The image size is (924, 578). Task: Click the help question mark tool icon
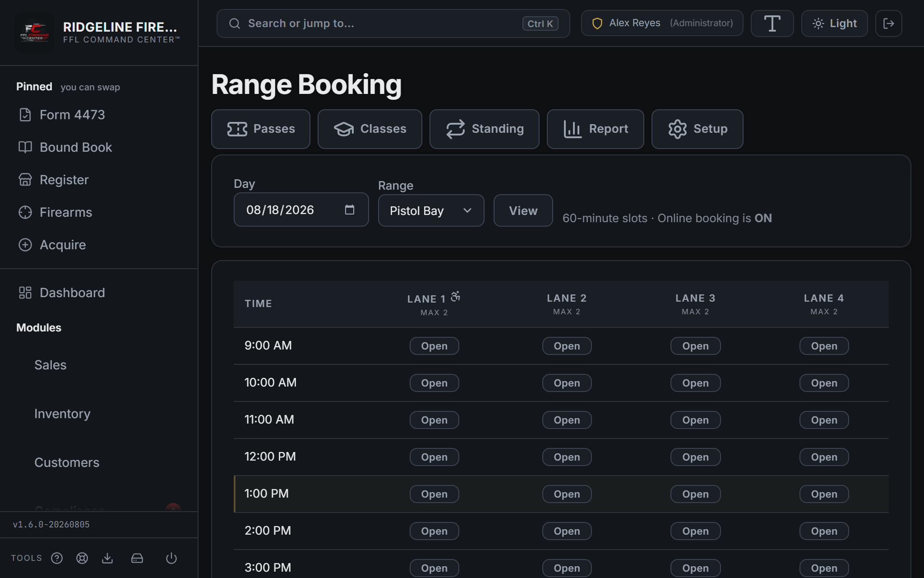pyautogui.click(x=57, y=558)
